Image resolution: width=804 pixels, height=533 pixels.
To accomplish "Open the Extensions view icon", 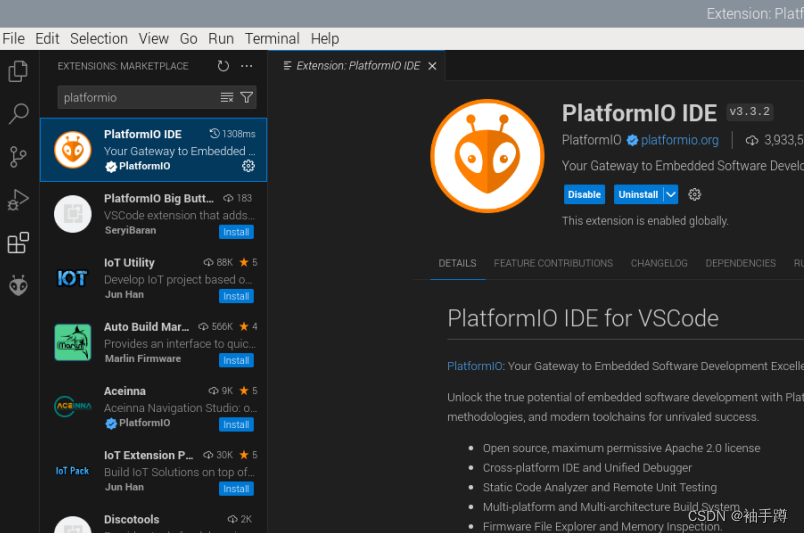I will 18,243.
